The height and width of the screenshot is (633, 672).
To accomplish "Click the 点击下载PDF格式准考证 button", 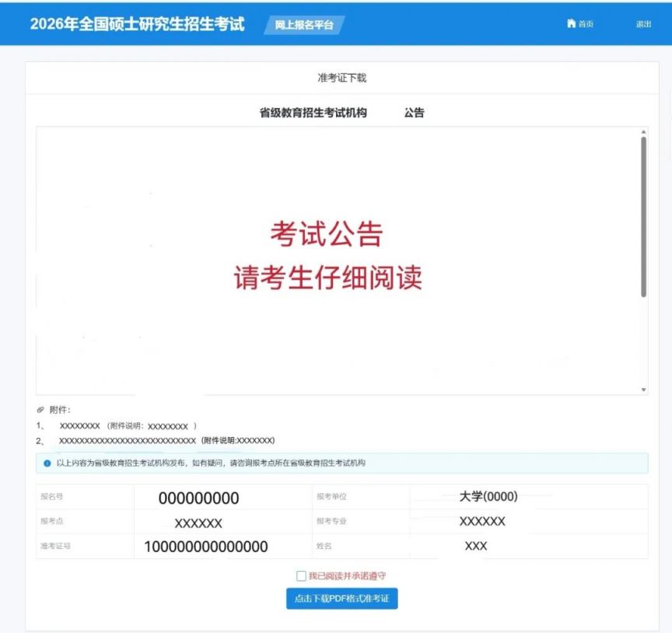I will click(342, 599).
